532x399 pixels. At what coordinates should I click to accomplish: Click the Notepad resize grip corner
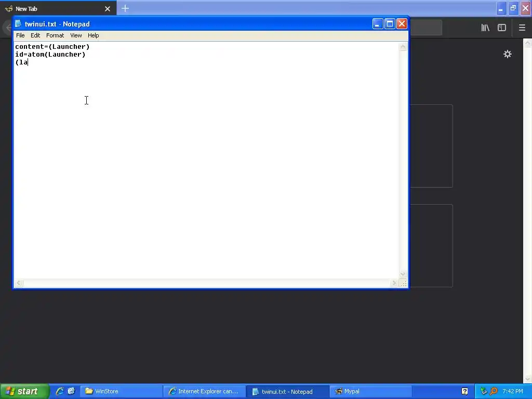pyautogui.click(x=403, y=283)
